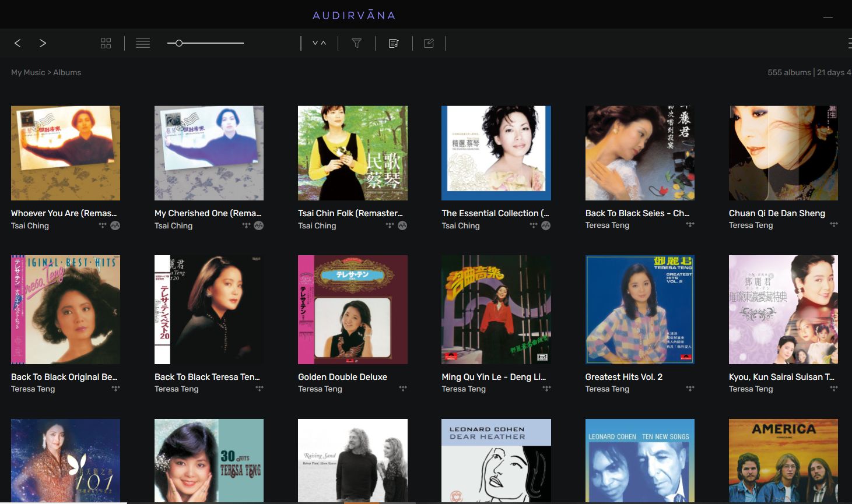Tidal icon under Tsai Chin Folk
The height and width of the screenshot is (504, 852).
click(390, 225)
